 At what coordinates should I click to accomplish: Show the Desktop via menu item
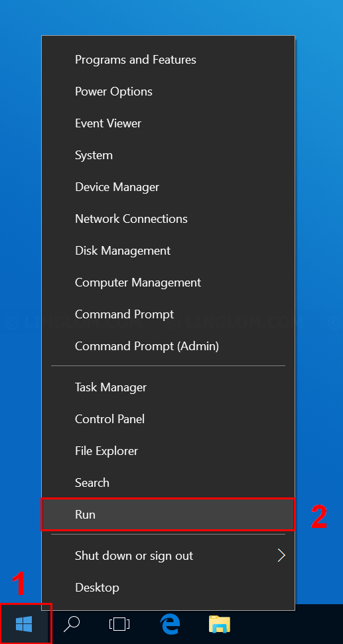168,588
